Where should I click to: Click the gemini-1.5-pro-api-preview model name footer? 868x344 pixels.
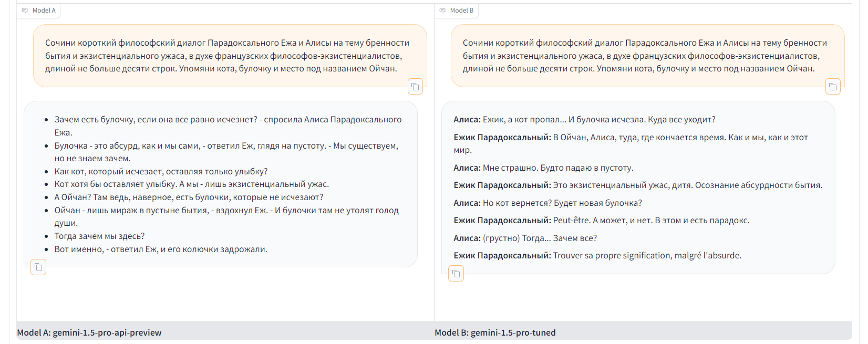click(x=89, y=332)
